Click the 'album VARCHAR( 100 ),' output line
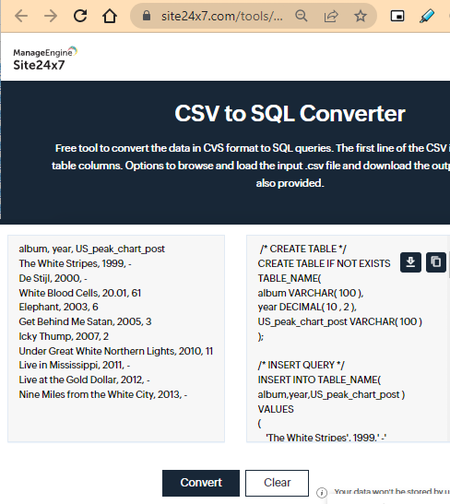Screen dimensions: 450x504 point(311,293)
